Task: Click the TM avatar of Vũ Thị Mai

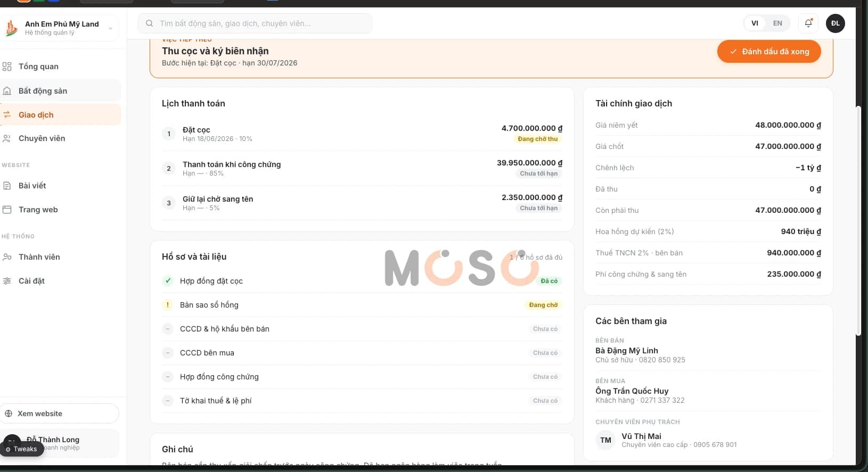Action: [x=605, y=440]
